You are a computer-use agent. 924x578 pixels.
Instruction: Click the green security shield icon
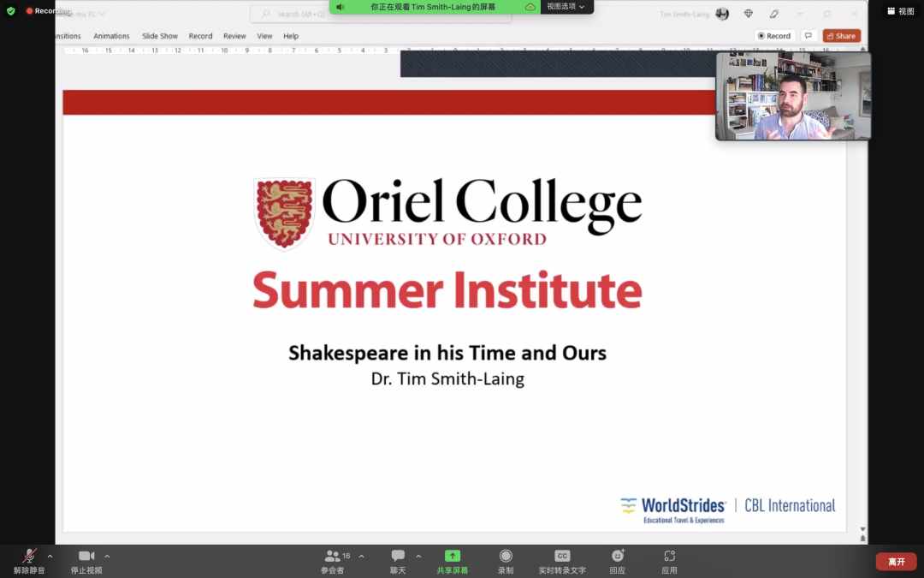(10, 10)
